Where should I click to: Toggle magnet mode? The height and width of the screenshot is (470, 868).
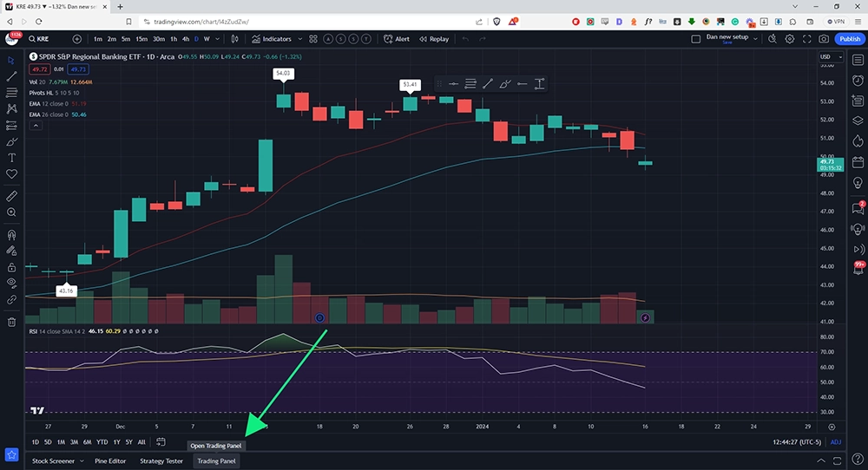pos(11,234)
